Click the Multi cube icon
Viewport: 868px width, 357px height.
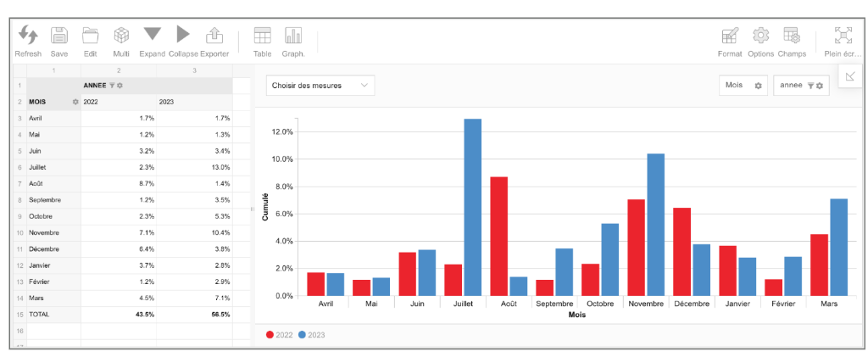tap(121, 35)
